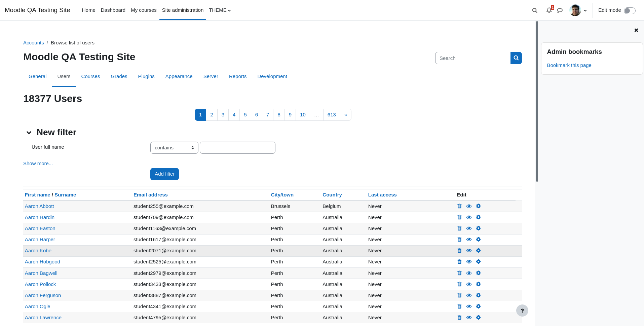Click the Add filter button
644x326 pixels.
pyautogui.click(x=164, y=174)
